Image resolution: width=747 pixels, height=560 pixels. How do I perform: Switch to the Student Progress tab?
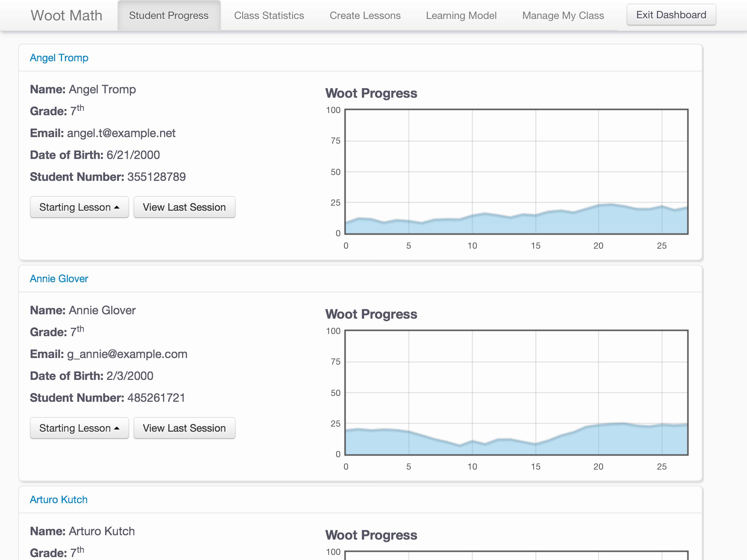coord(169,15)
